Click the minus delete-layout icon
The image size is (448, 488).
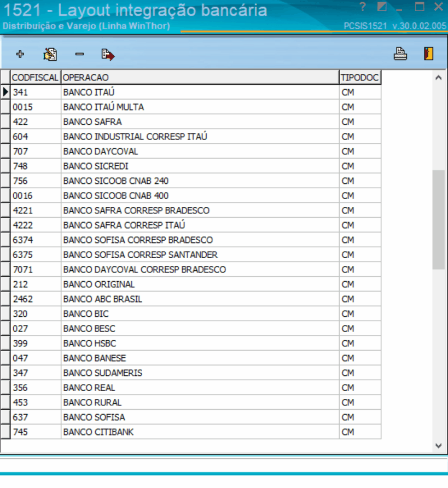tap(80, 54)
